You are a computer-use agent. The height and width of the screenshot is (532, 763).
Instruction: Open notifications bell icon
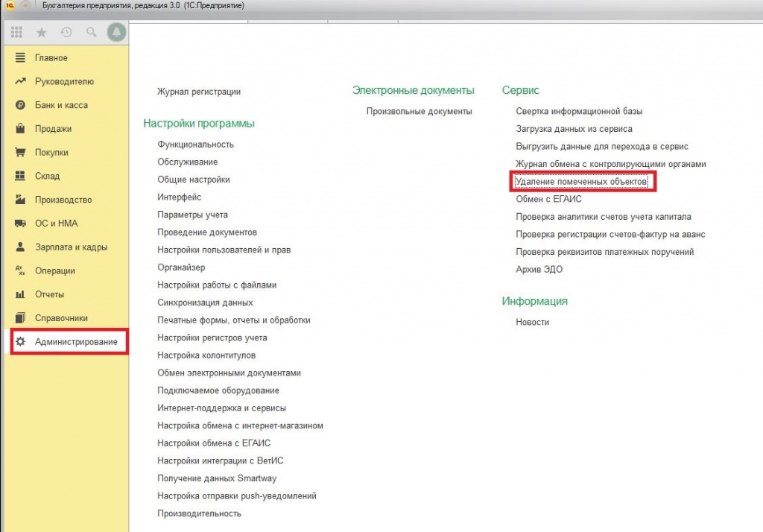point(116,32)
